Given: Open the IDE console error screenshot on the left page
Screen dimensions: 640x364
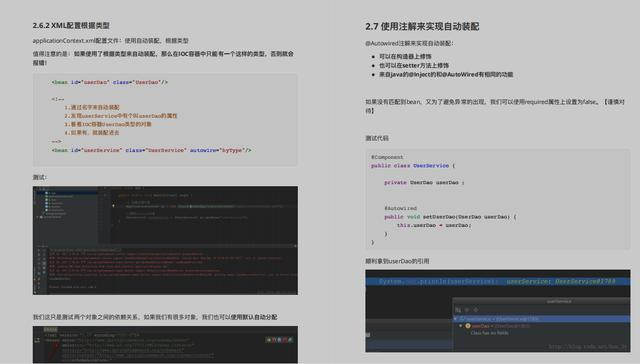Looking at the screenshot, I should [165, 240].
